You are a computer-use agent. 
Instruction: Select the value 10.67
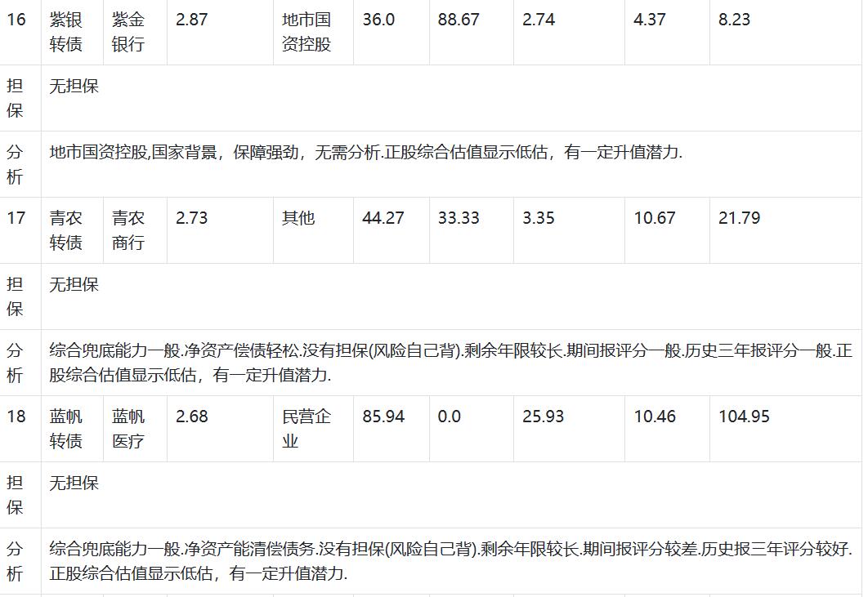click(x=655, y=218)
